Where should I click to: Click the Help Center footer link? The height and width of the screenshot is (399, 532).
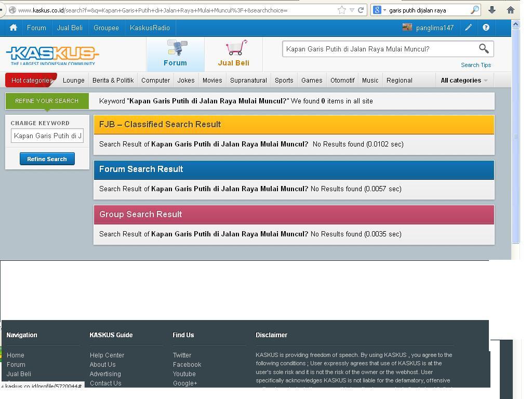point(107,355)
